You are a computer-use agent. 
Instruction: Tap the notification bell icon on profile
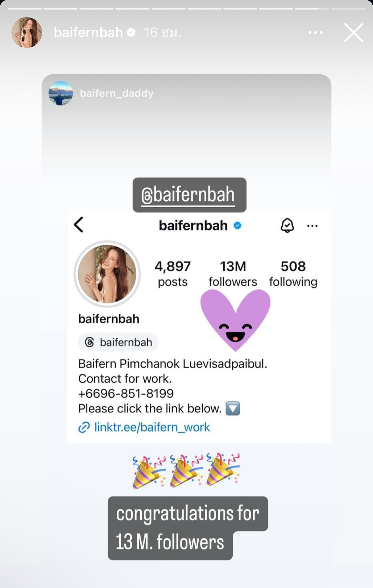point(287,225)
